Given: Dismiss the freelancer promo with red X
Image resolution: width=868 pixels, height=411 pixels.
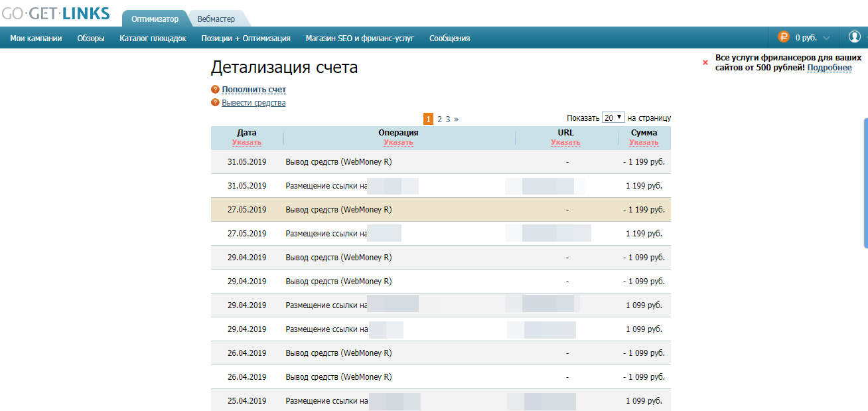Looking at the screenshot, I should click(705, 62).
